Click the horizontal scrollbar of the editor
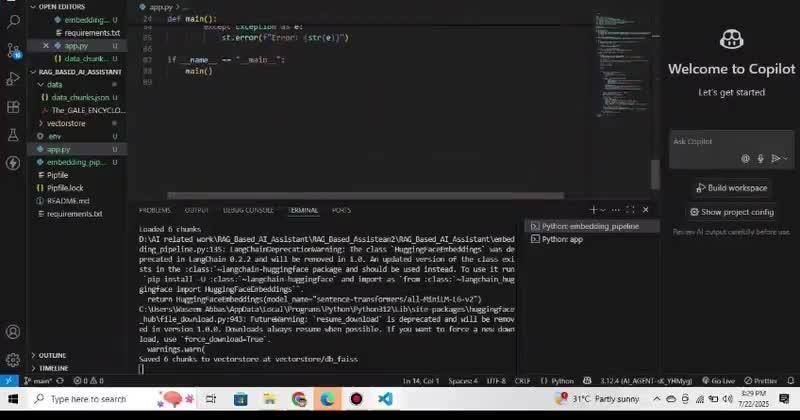Screen dimensions: 800x420 [366, 196]
